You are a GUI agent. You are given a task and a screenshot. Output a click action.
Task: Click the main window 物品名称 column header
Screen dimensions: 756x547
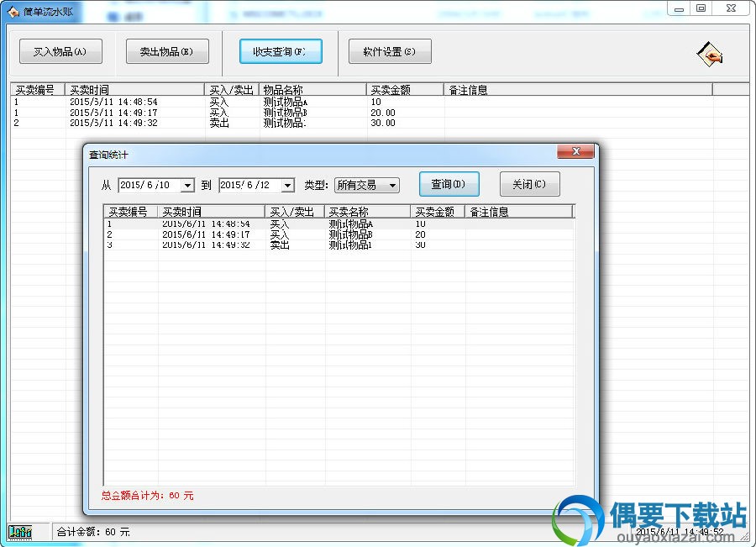(x=312, y=90)
